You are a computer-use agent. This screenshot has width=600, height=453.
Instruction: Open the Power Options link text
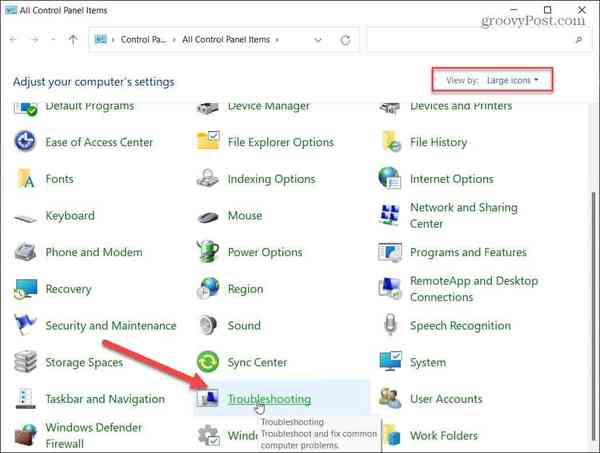click(x=265, y=252)
